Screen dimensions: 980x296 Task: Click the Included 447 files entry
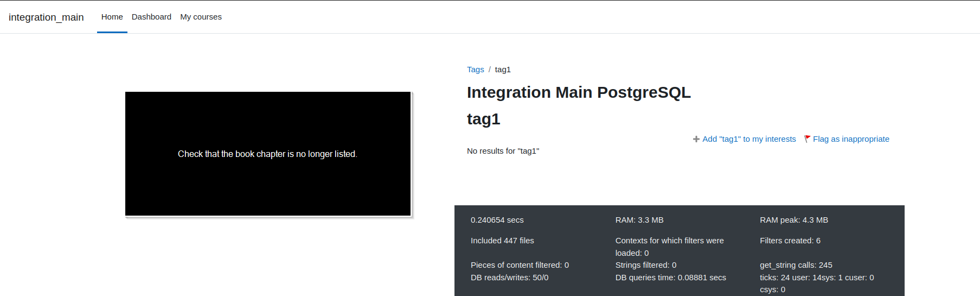[x=502, y=241]
